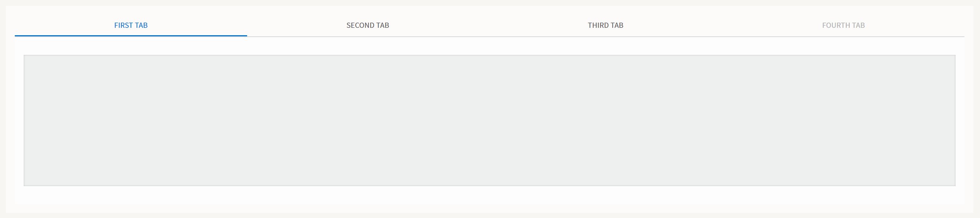Choose the THIRD TAB header
Image resolution: width=980 pixels, height=218 pixels.
coord(605,25)
